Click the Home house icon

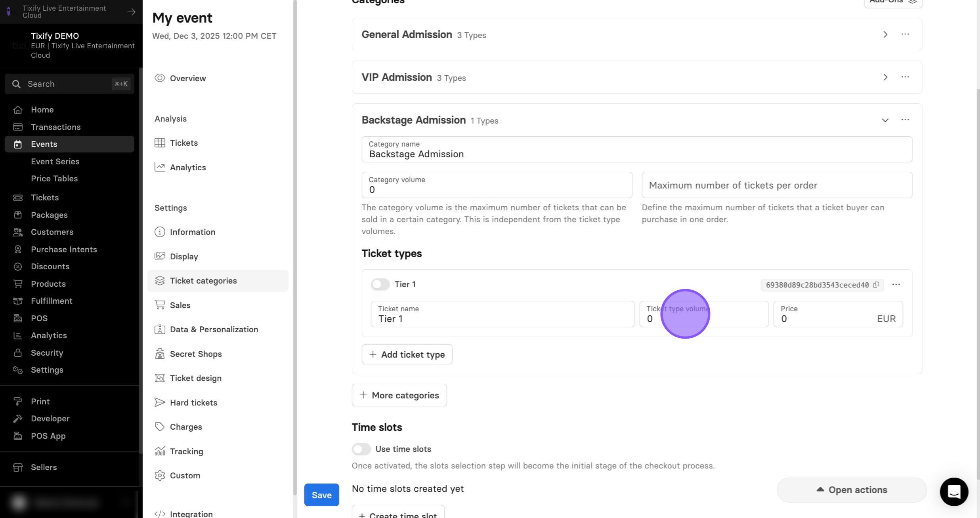point(18,110)
